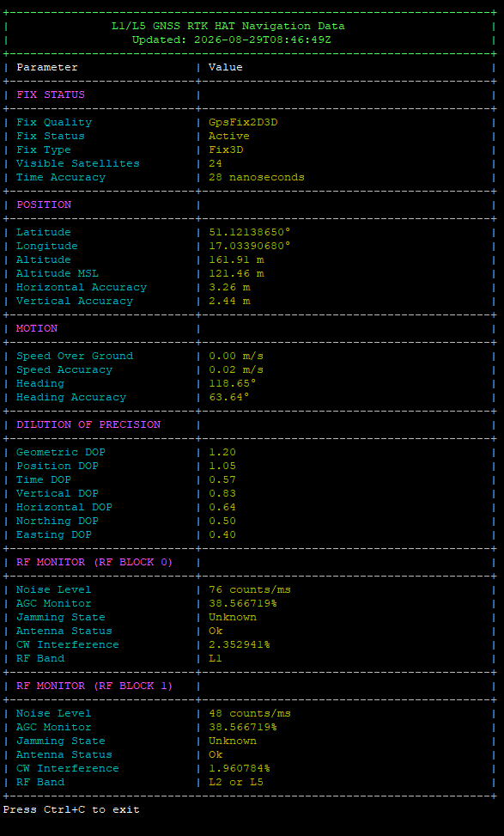Select the FIX STATUS section heading

51,95
